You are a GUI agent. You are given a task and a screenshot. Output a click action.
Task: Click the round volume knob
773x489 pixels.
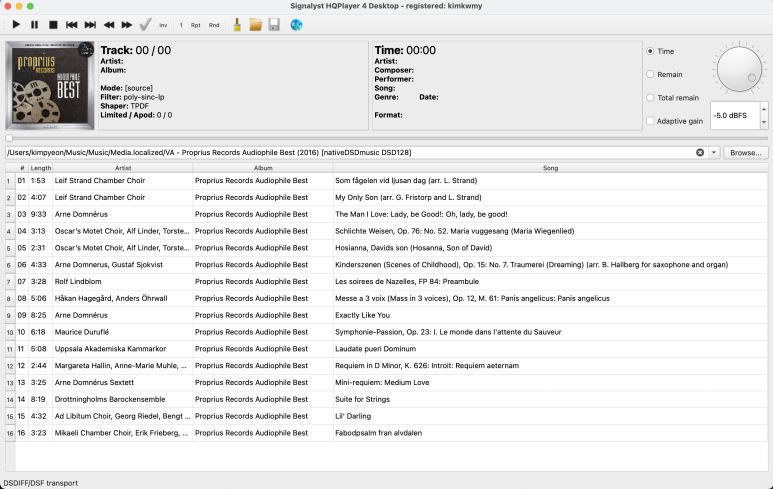[x=738, y=68]
